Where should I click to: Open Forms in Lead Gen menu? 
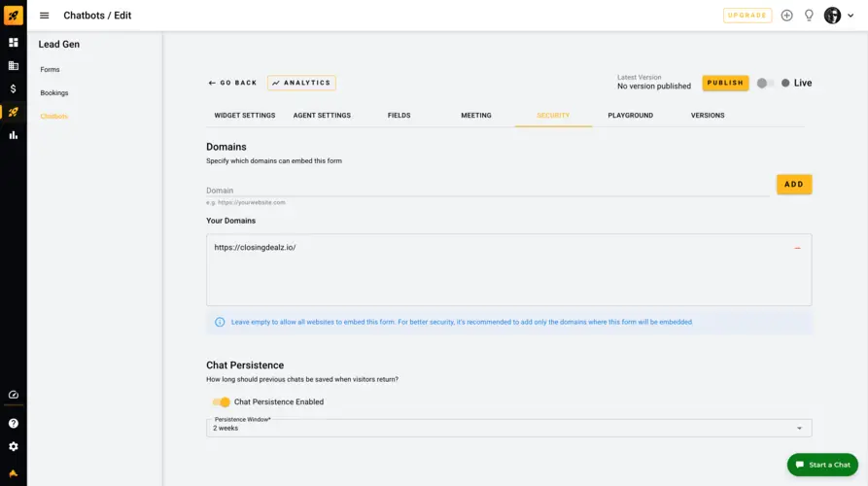click(50, 70)
